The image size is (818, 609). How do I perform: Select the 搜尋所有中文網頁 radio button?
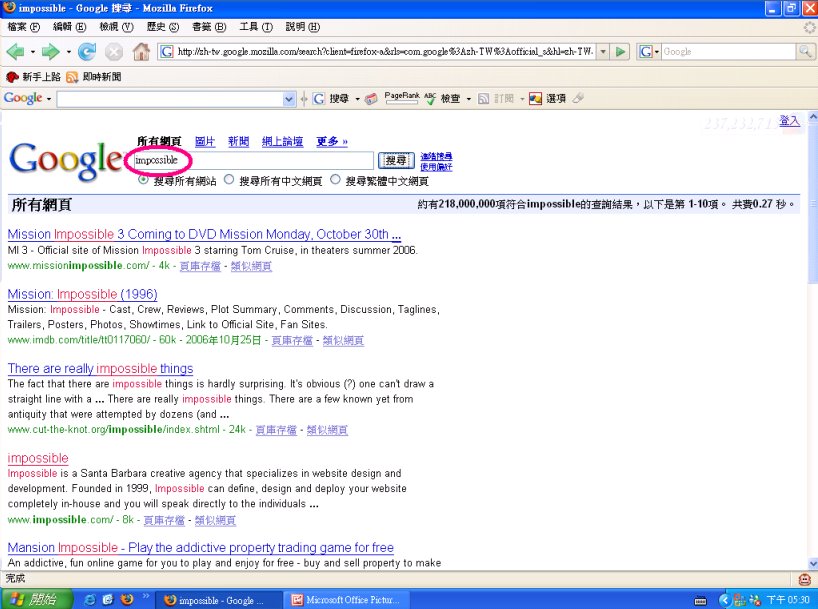pos(229,180)
